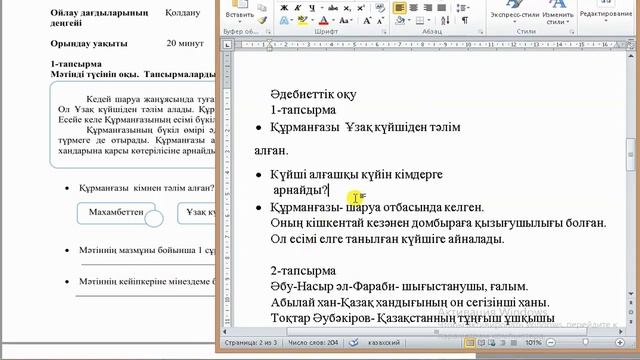Image resolution: width=640 pixels, height=360 pixels.
Task: Apply underline (Ч) formatting
Action: (x=312, y=8)
